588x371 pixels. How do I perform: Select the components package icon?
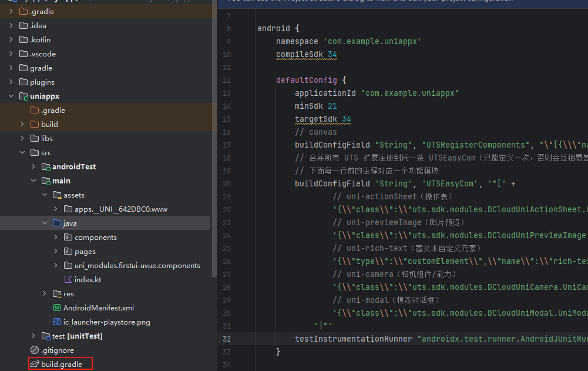[68, 238]
